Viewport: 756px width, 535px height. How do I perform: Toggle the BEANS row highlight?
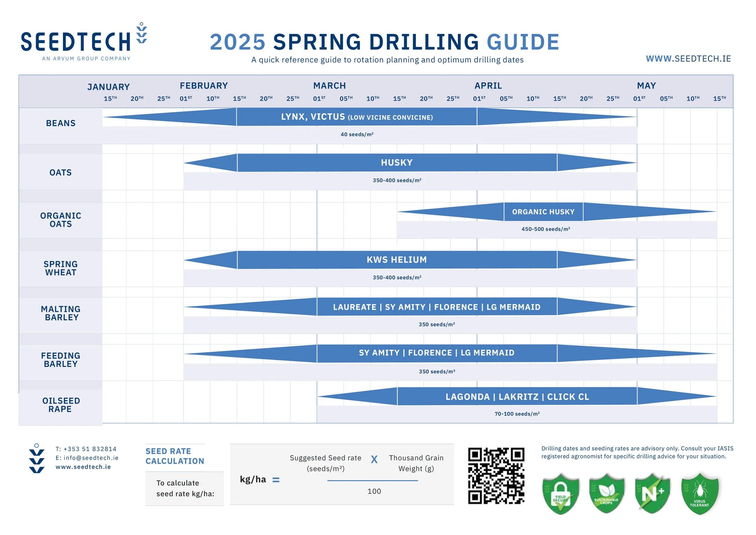click(x=61, y=123)
